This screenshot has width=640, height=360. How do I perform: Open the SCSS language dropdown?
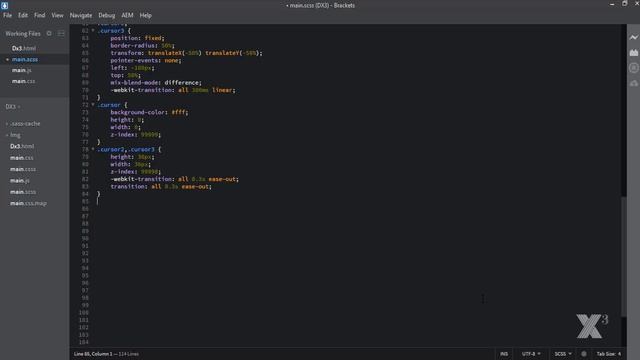click(x=562, y=354)
